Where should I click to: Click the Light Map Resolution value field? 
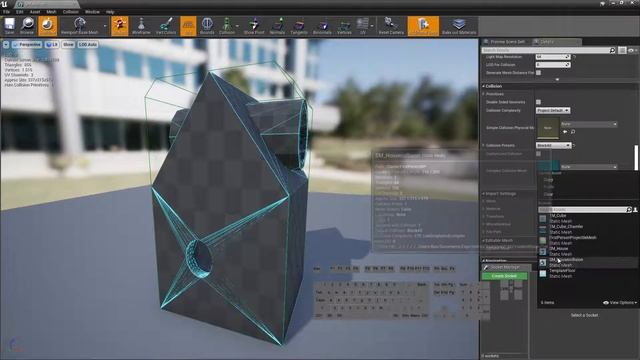pos(553,57)
